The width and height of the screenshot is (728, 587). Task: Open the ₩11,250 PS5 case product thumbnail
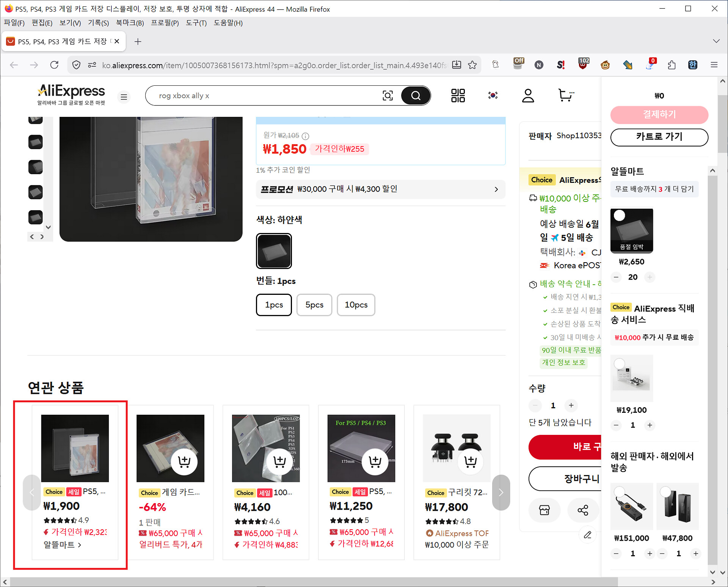[361, 448]
